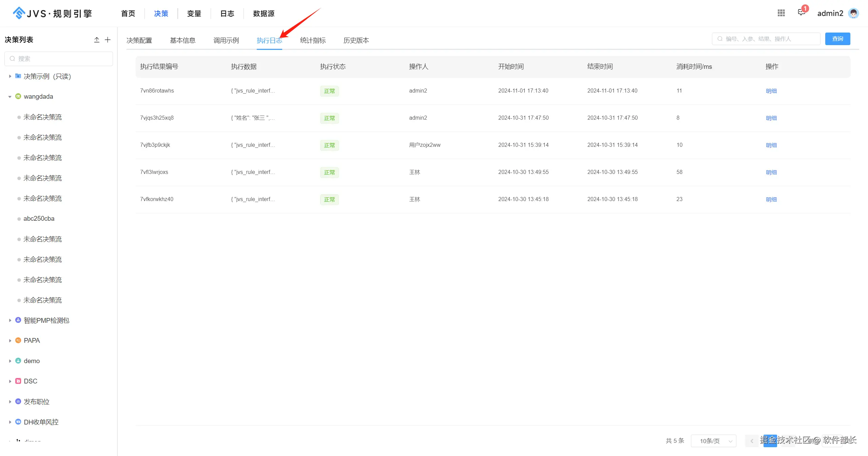Screen dimensions: 868x456
Task: Collapse the wangdada tree node
Action: [x=10, y=97]
